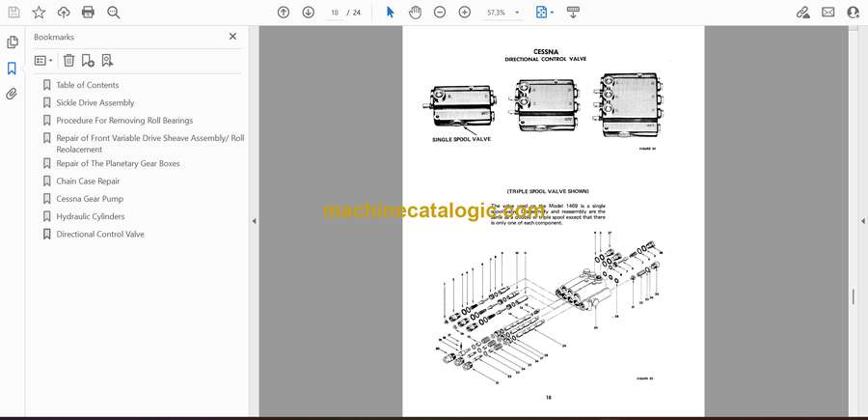Viewport: 868px width, 420px height.
Task: Close the Bookmarks panel
Action: point(232,37)
